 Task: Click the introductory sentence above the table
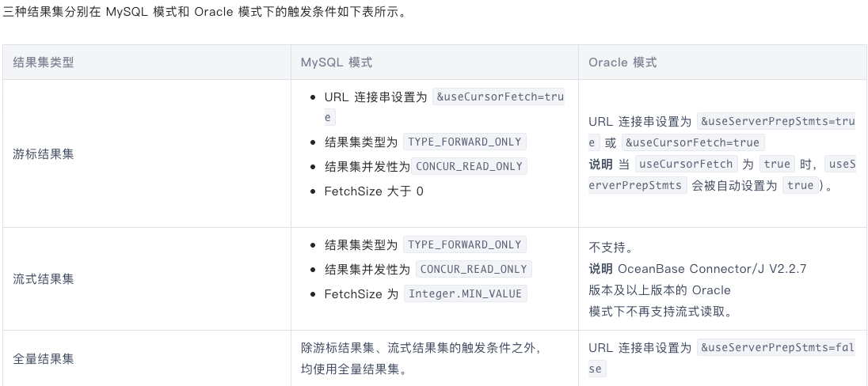click(x=205, y=12)
